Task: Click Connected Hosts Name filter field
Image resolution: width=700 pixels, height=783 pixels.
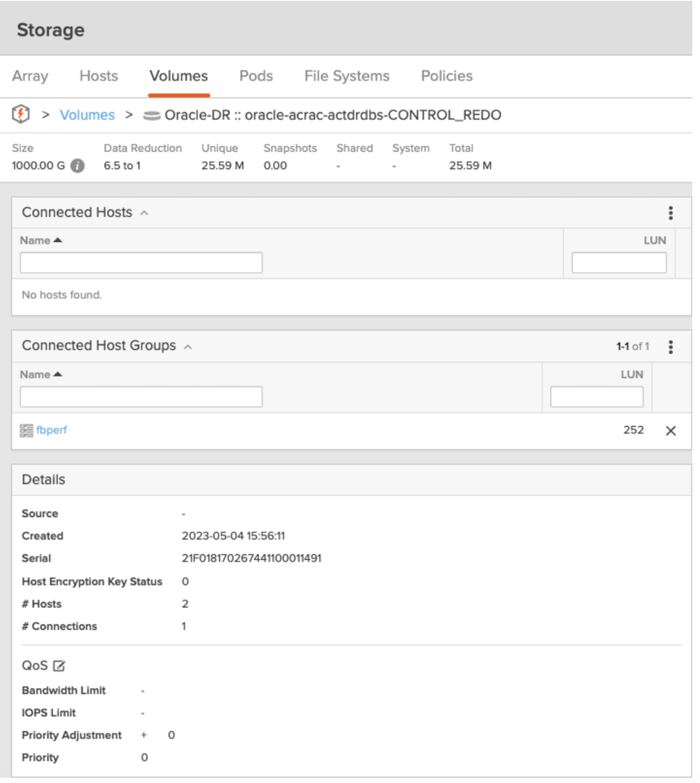Action: coord(141,263)
